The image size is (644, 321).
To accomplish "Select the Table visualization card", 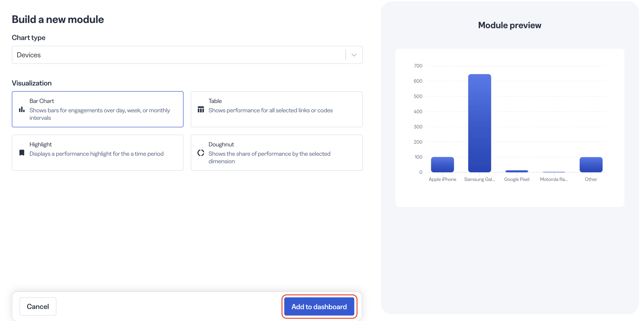I will (277, 109).
